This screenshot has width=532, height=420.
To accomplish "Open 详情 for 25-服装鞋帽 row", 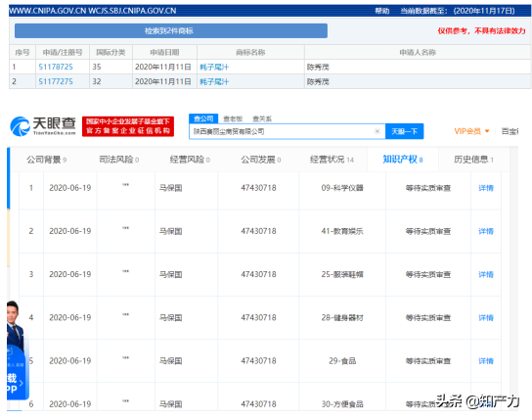I will (x=485, y=274).
